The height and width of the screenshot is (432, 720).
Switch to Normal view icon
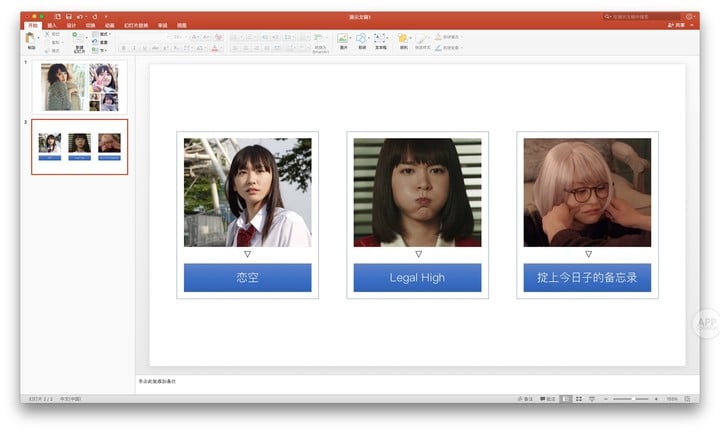click(x=566, y=399)
